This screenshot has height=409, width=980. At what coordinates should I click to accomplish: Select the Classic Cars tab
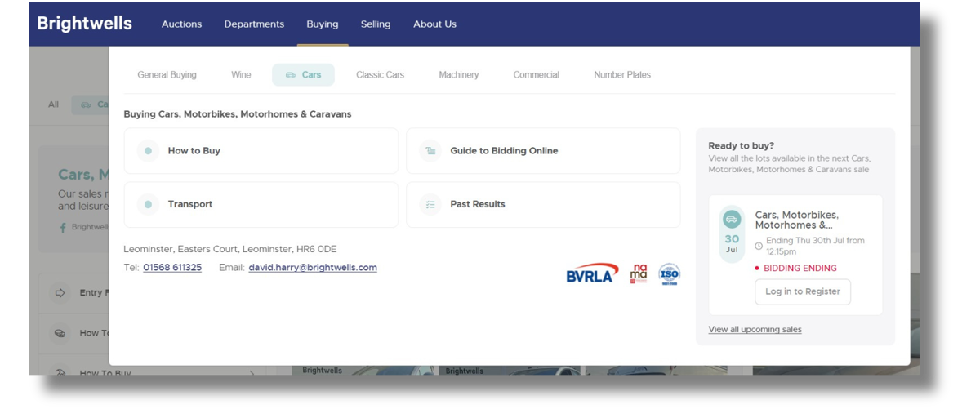click(x=380, y=74)
